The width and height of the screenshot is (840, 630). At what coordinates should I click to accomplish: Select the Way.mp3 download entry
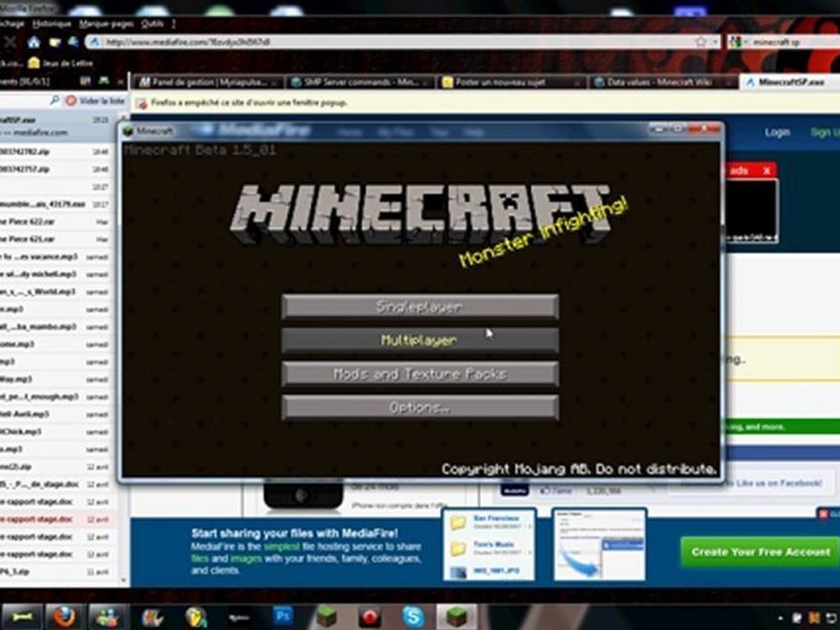[56, 379]
